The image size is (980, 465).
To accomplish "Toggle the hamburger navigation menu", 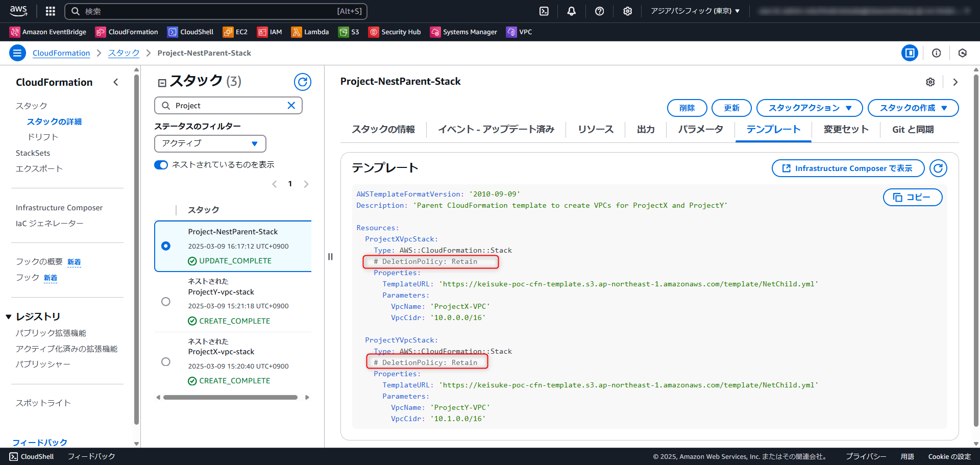I will tap(17, 53).
